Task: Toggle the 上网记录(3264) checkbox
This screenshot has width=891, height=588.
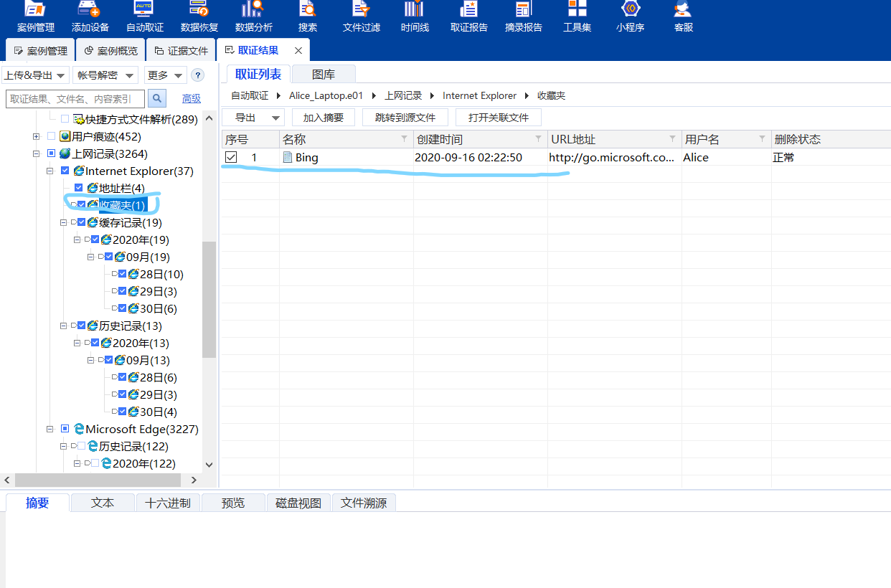Action: tap(51, 153)
